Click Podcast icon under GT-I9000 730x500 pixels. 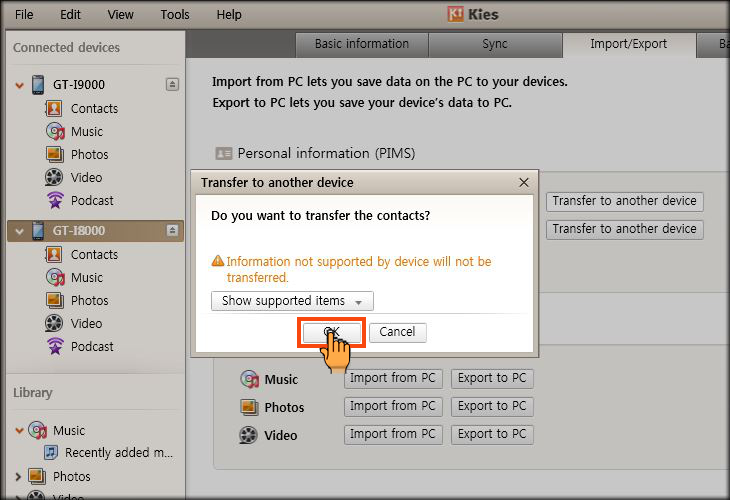(55, 201)
